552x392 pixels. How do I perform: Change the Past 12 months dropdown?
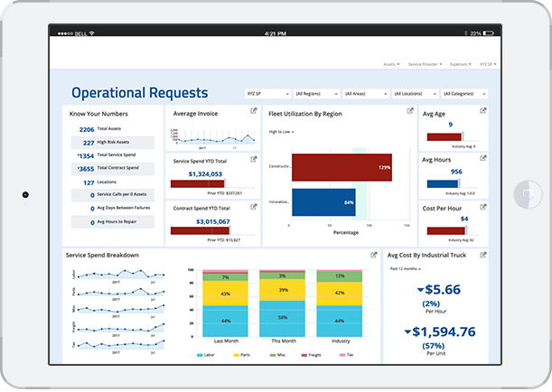[406, 269]
